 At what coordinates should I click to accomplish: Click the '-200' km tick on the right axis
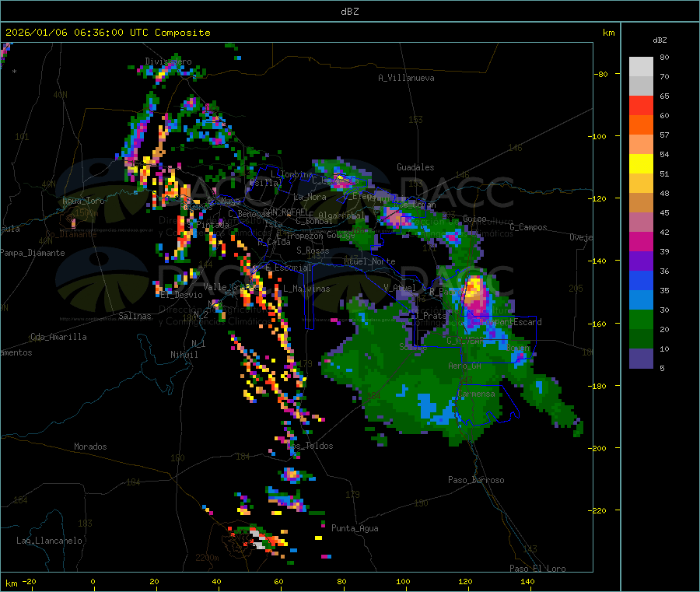(597, 448)
